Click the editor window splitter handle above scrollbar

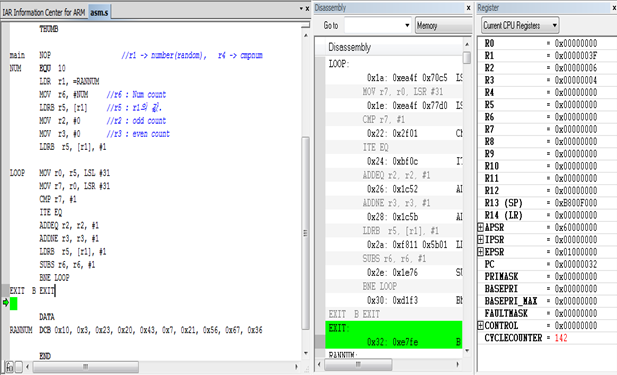click(306, 25)
